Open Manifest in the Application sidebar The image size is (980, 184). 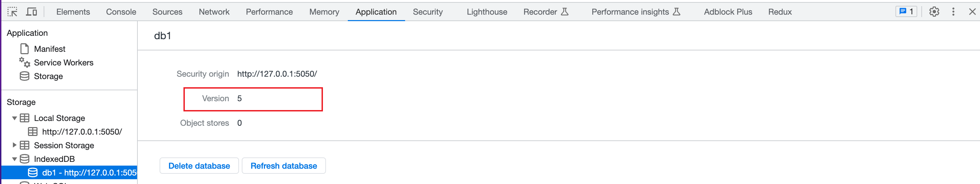(x=49, y=49)
